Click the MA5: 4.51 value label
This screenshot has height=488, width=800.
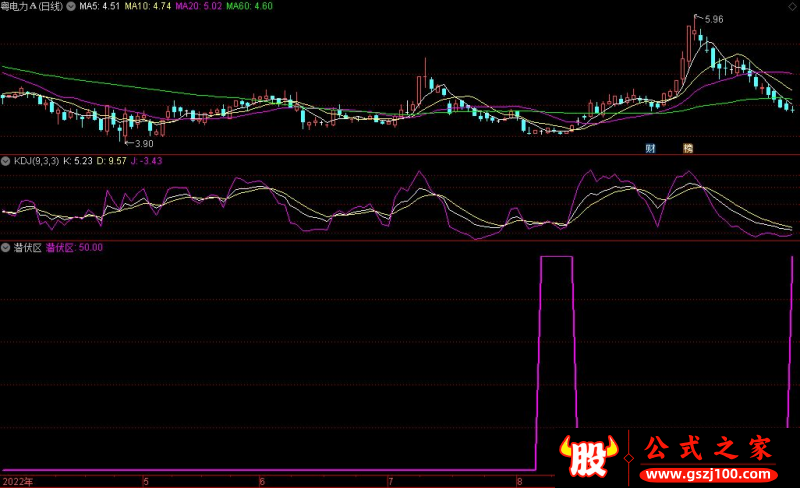(x=99, y=6)
